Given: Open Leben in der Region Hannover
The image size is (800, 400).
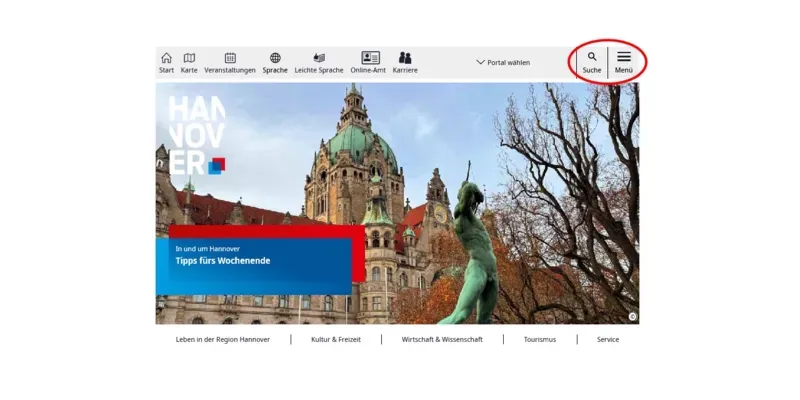Looking at the screenshot, I should tap(223, 339).
